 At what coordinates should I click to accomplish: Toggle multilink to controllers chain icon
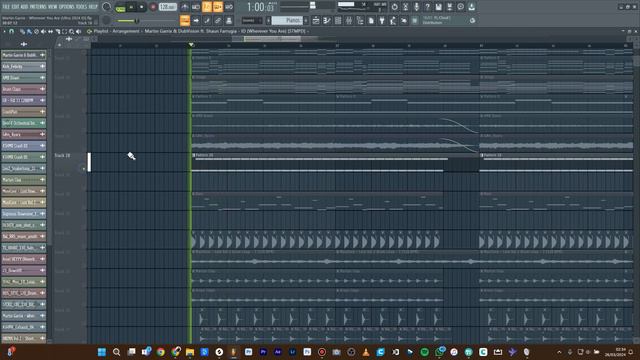pos(218,20)
